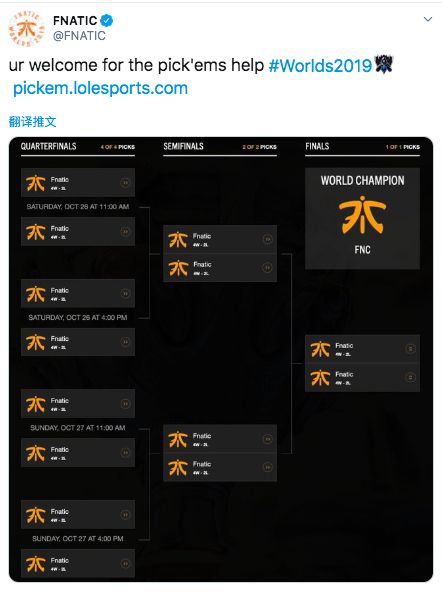The width and height of the screenshot is (442, 597).
Task: Click Fnatic logo above Sunday 11:00 AM match
Action: pyautogui.click(x=35, y=404)
